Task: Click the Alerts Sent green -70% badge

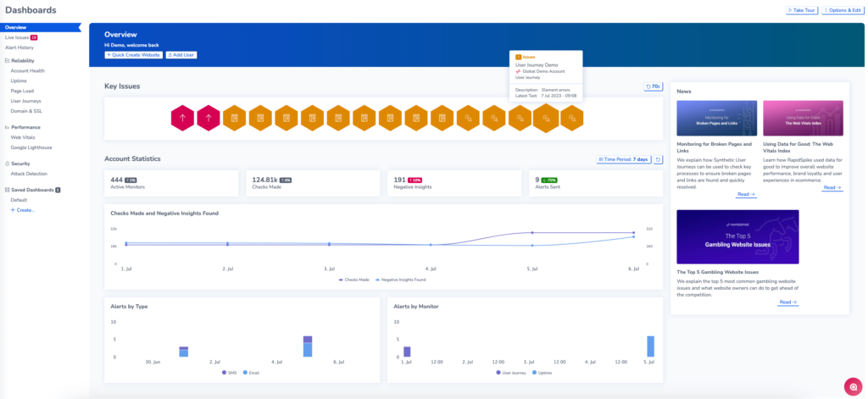Action: tap(549, 180)
